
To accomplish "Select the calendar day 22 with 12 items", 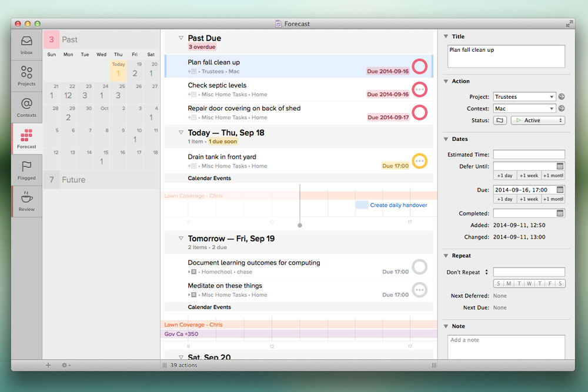I will pos(68,92).
